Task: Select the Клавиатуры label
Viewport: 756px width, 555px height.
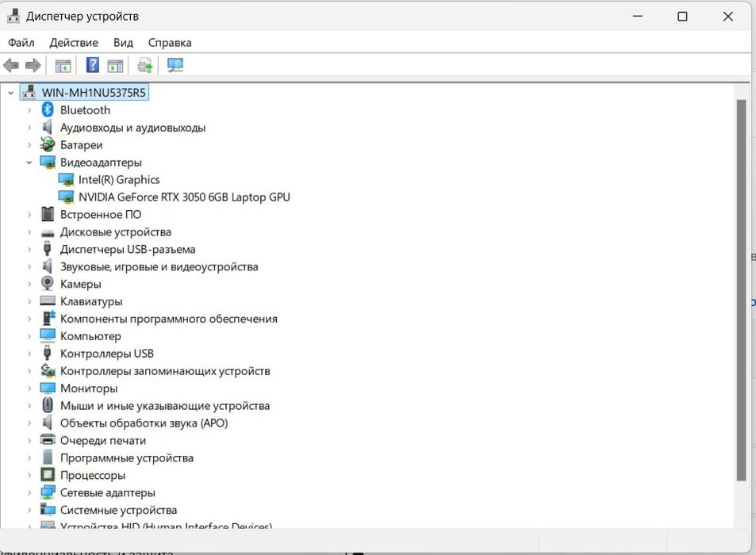Action: 91,301
